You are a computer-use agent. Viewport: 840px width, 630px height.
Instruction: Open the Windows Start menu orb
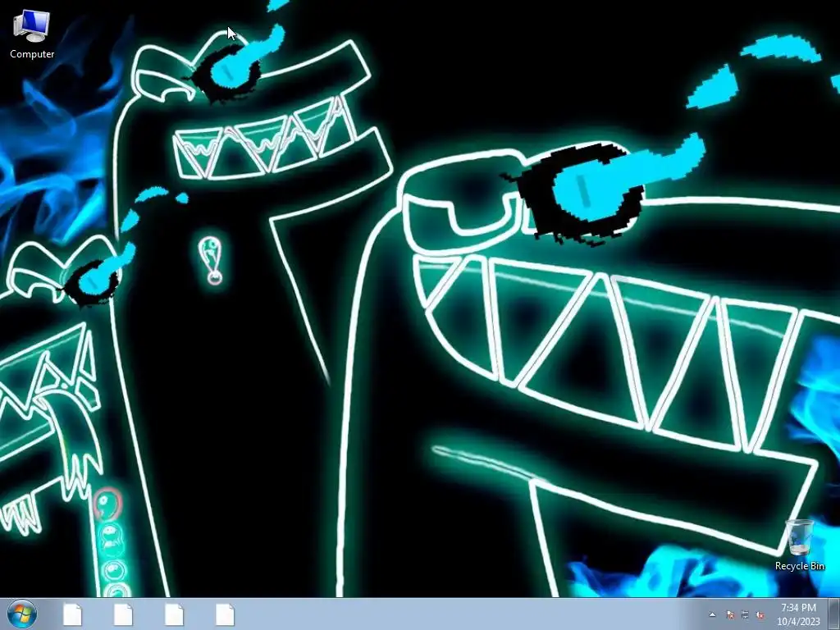point(22,614)
